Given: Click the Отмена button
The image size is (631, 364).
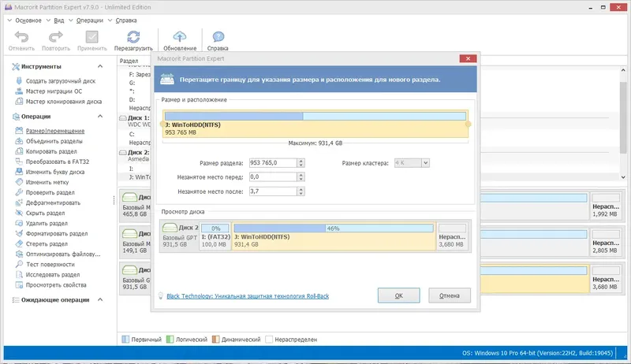Looking at the screenshot, I should click(x=450, y=295).
